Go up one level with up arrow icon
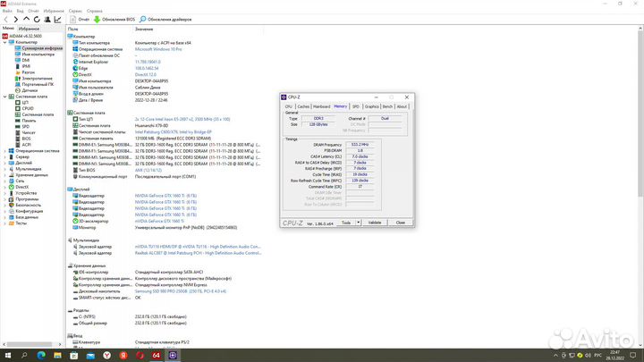Screen dimensions: 644x362 tap(26, 20)
